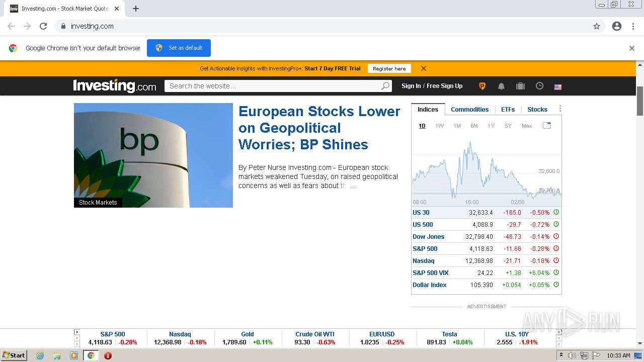
Task: Open the BP article image thumbnail
Action: [153, 155]
